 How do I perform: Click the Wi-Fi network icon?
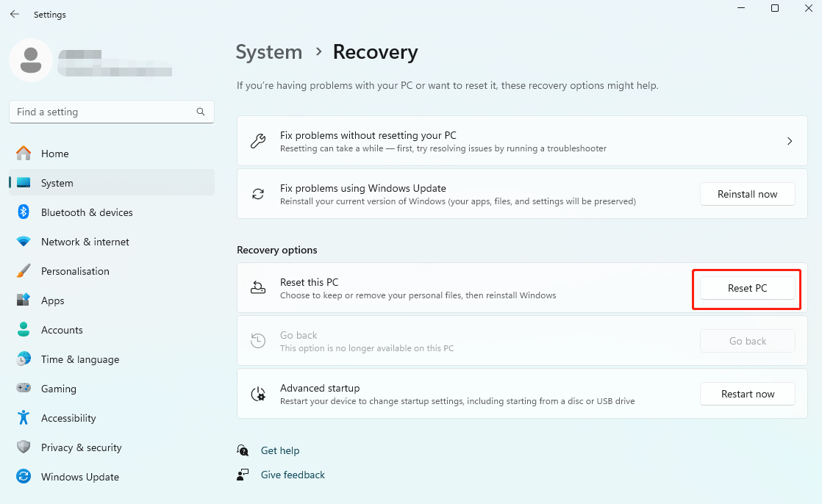pos(24,242)
